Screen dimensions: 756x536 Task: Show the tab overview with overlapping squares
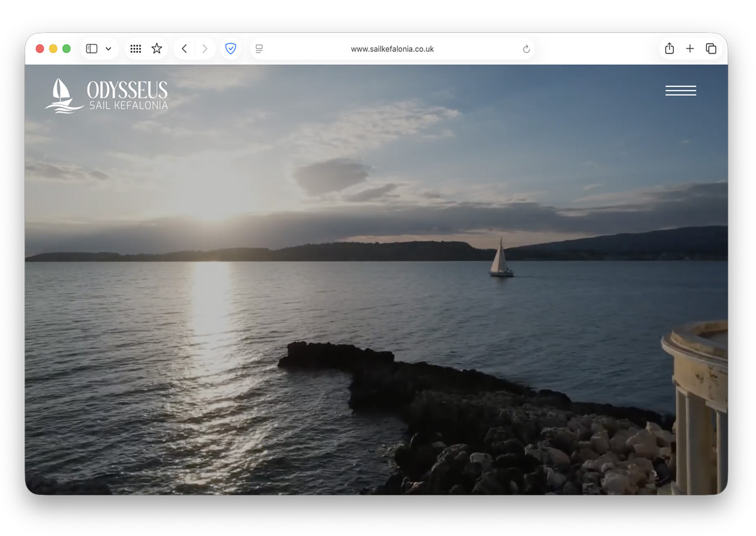coord(711,48)
